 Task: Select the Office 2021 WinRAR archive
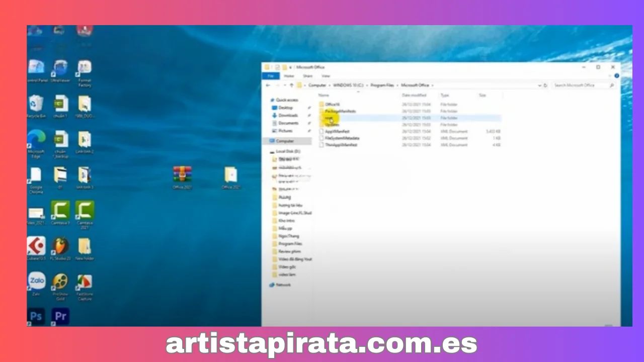pyautogui.click(x=182, y=177)
